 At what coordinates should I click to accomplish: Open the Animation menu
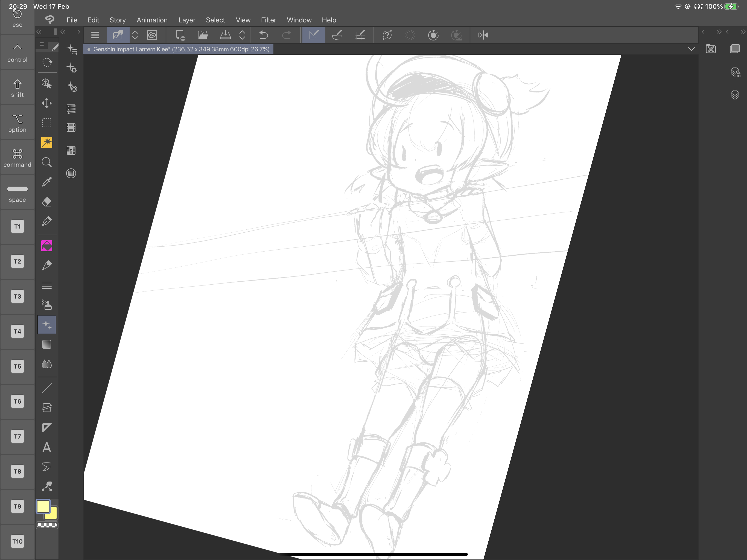click(152, 20)
